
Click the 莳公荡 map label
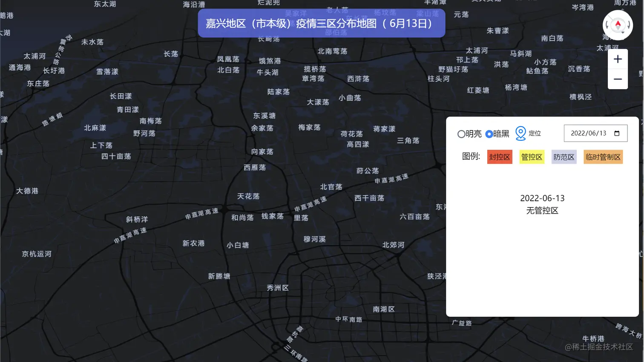368,171
